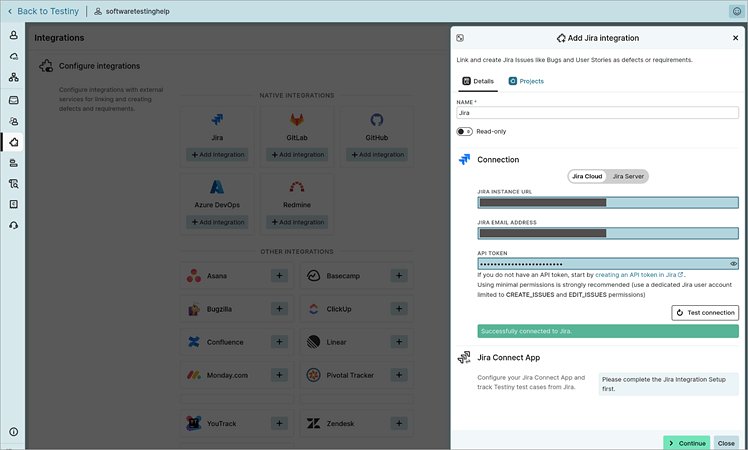
Task: Click the Zendesk logo icon
Action: (313, 423)
